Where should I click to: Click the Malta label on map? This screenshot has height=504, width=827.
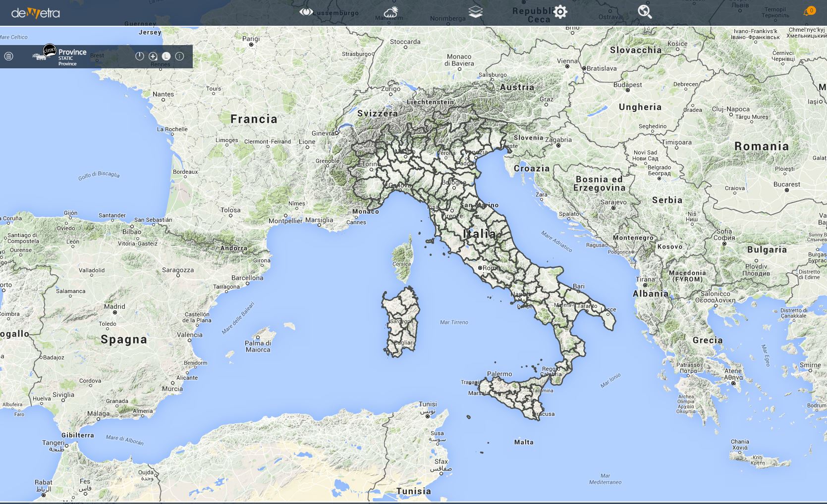[524, 442]
